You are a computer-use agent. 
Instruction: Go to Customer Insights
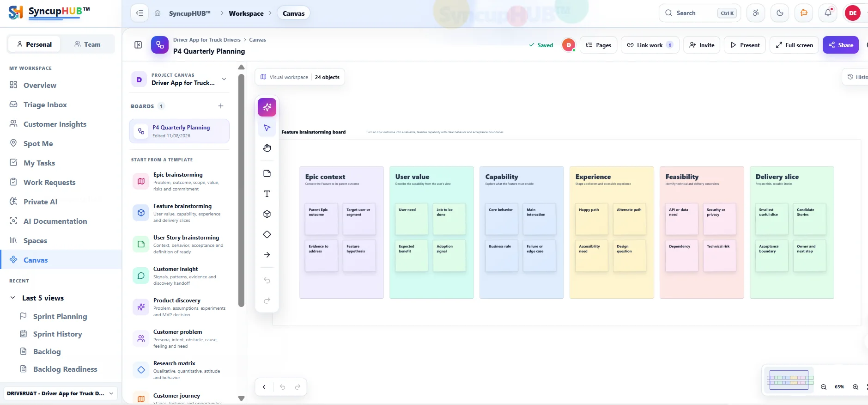click(61, 124)
